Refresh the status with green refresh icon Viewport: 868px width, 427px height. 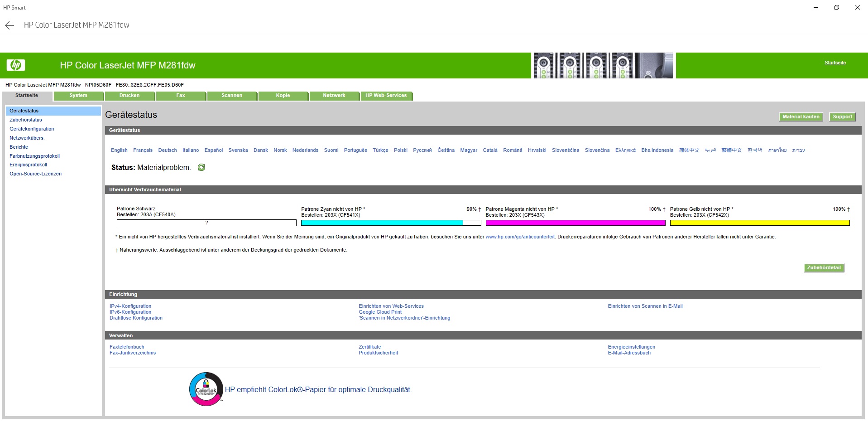(x=201, y=167)
